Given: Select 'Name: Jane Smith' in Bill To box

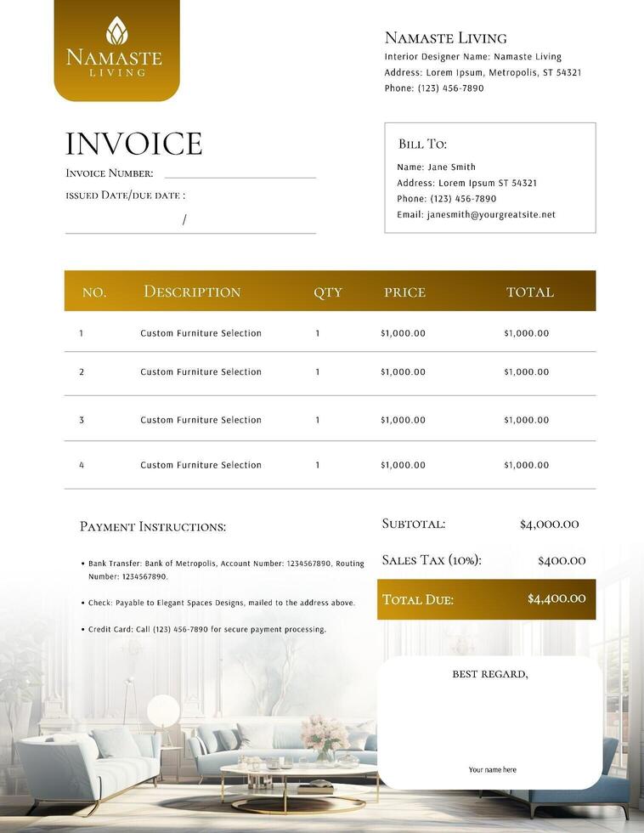Looking at the screenshot, I should coord(436,167).
